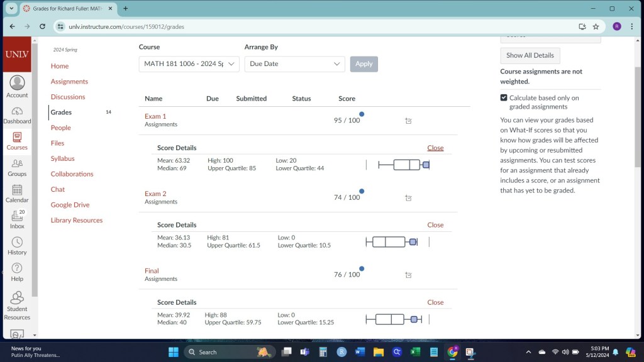Viewport: 644px width, 362px height.
Task: Expand the Arrange By Due Date dropdown
Action: click(x=294, y=64)
